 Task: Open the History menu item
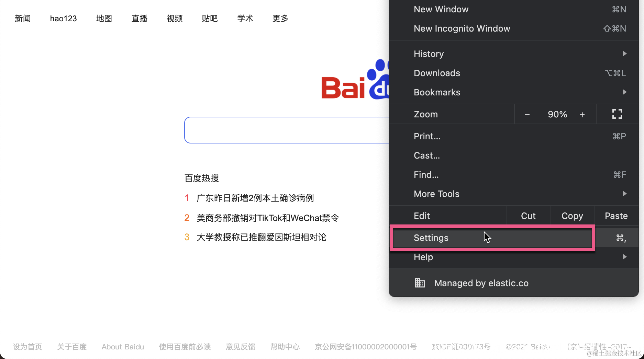coord(514,54)
